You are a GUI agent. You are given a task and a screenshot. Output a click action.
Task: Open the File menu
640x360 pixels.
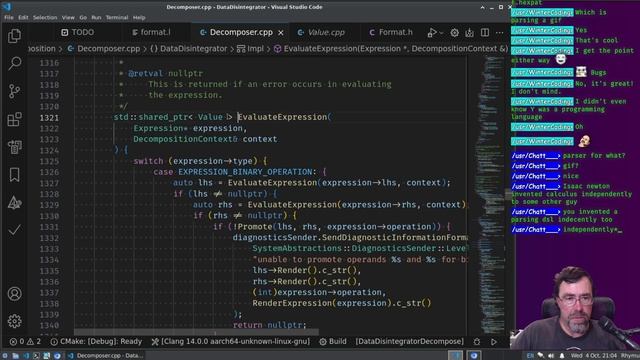pyautogui.click(x=9, y=18)
